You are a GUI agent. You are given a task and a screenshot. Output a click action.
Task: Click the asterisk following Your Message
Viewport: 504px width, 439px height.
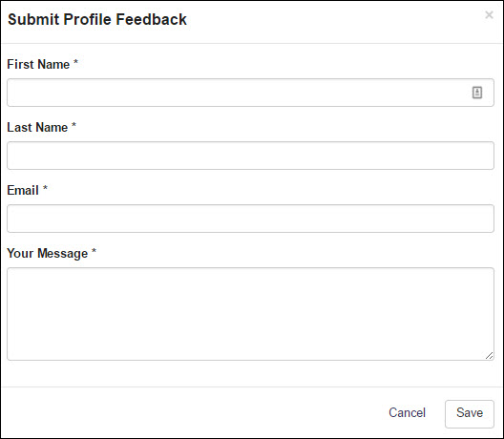(94, 251)
